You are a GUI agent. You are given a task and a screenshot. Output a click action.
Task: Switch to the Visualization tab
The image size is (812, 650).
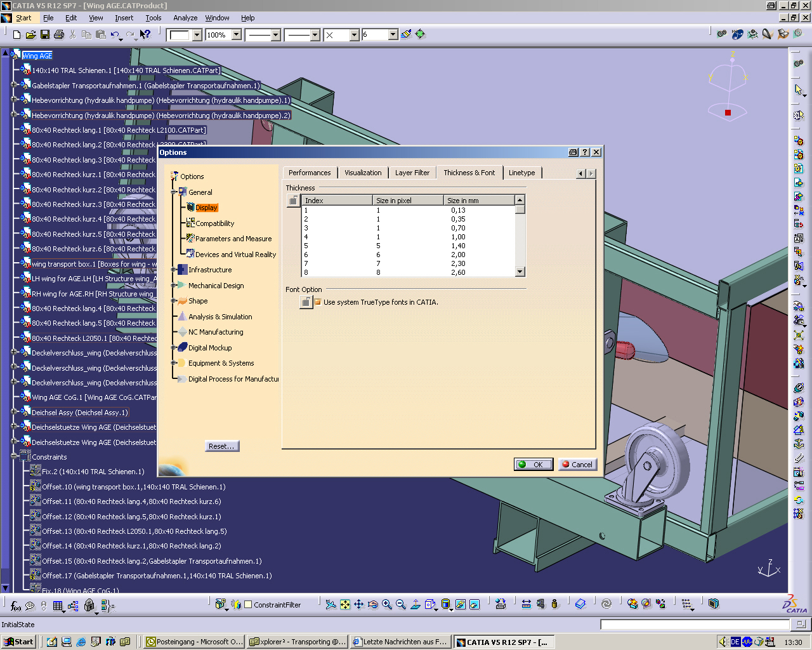coord(363,173)
